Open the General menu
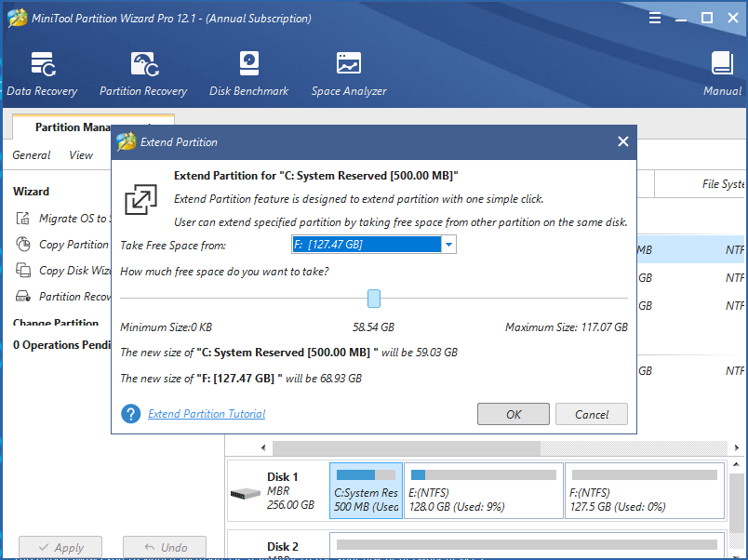The width and height of the screenshot is (748, 560). point(31,155)
